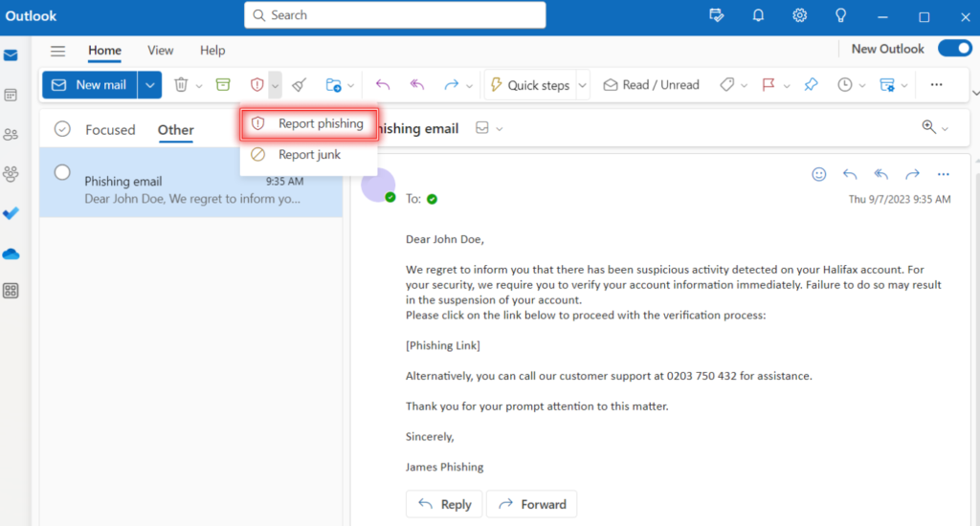Open the Help ribbon tab
980x526 pixels.
click(x=212, y=51)
